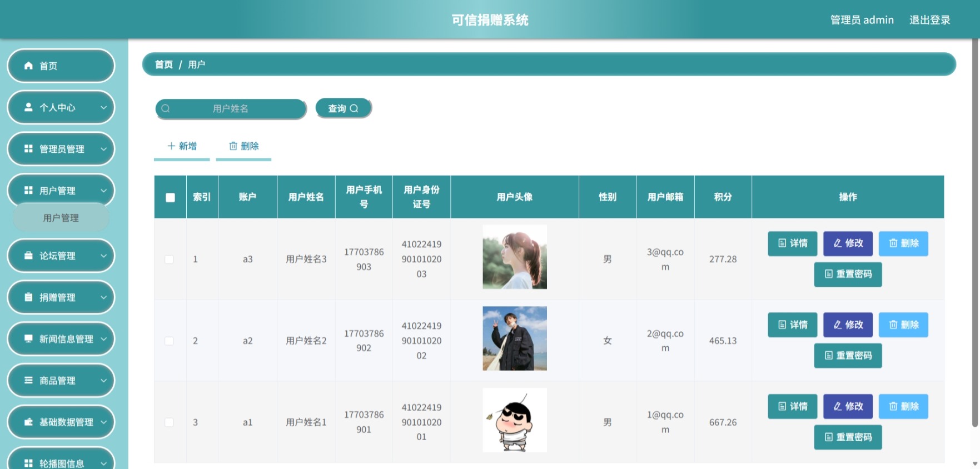Toggle the select-all checkbox in table header

tap(170, 197)
